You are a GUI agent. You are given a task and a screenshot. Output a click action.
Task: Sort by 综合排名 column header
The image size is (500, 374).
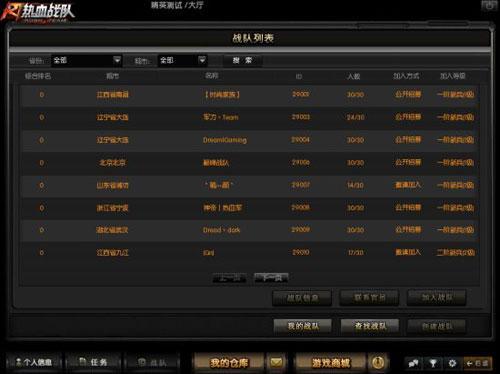38,76
